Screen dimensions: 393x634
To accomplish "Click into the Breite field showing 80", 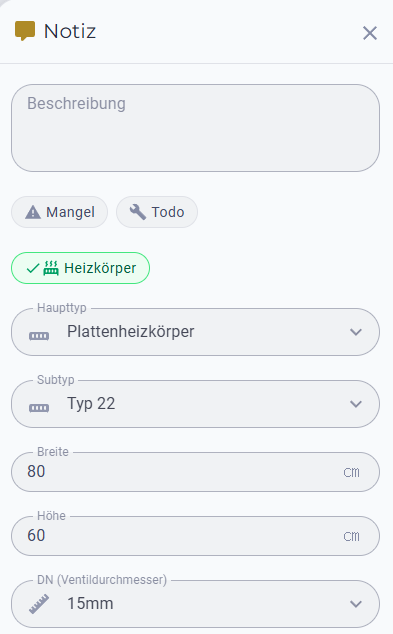I will pos(195,472).
